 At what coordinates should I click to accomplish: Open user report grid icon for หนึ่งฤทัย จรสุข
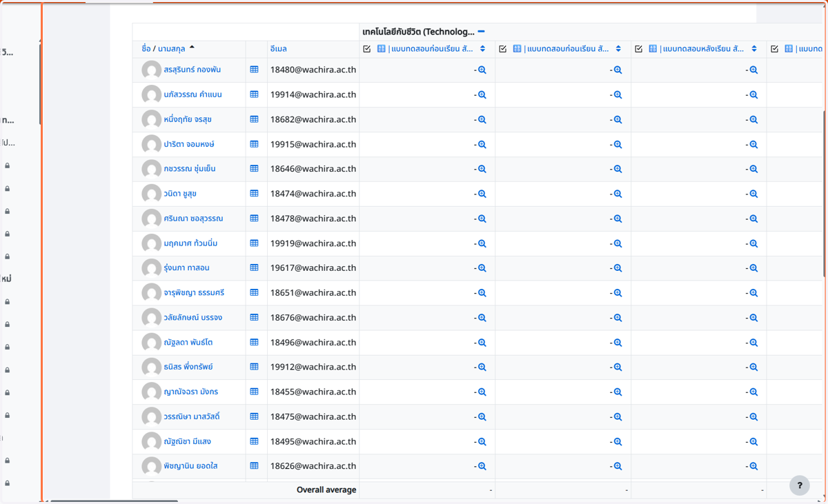tap(254, 119)
